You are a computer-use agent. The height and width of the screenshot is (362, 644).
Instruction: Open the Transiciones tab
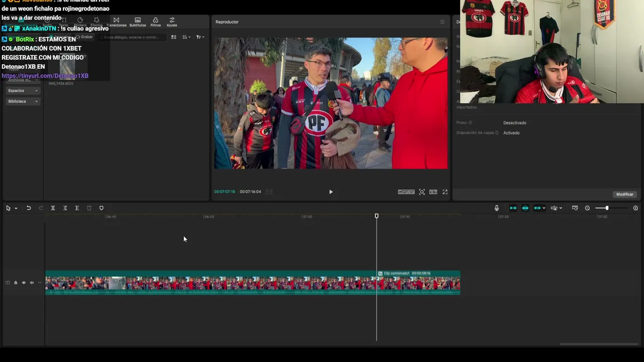(x=116, y=22)
